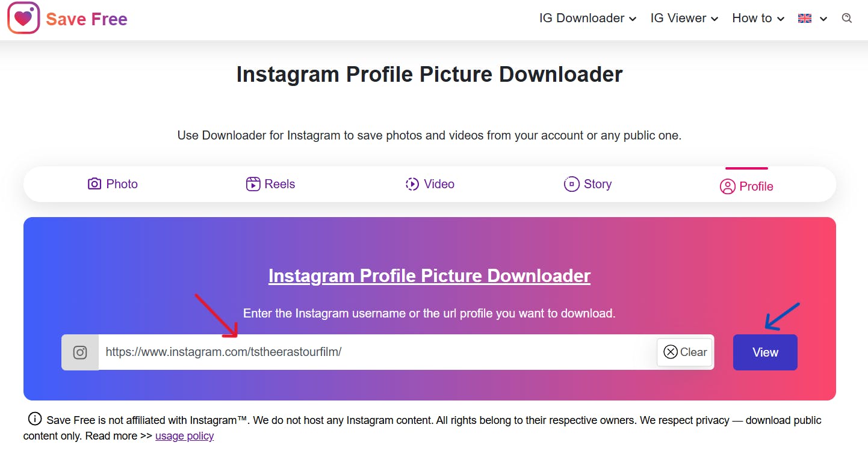868x451 pixels.
Task: Click the Reels clapper icon
Action: click(x=253, y=184)
